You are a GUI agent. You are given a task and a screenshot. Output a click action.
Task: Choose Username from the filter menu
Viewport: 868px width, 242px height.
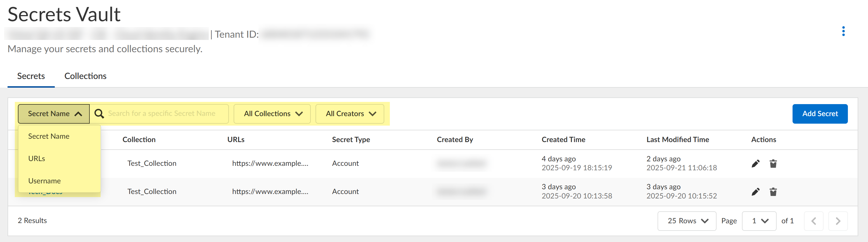(x=44, y=181)
